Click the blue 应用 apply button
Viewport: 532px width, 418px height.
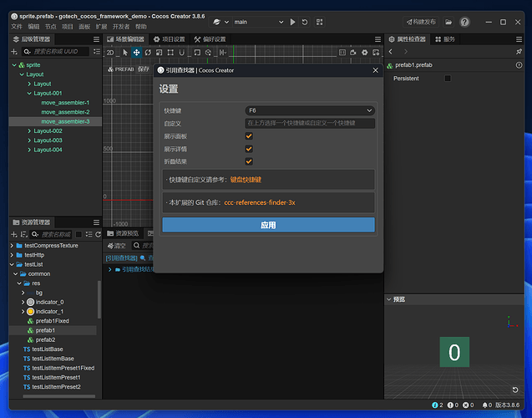coord(268,225)
